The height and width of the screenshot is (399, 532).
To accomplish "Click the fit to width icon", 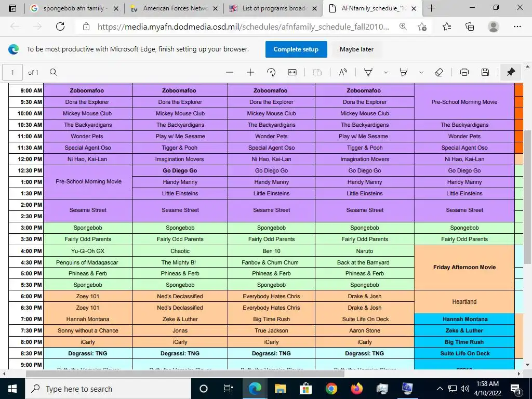I will tap(292, 72).
